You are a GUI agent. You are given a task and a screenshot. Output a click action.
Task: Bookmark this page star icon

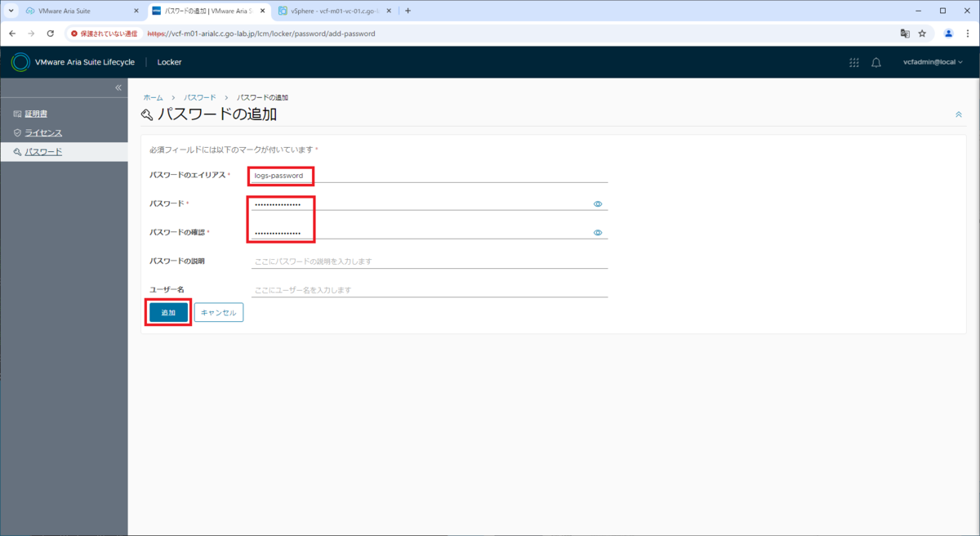923,33
